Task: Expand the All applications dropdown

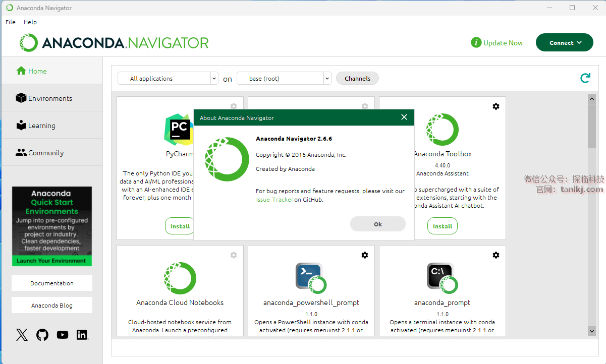Action: click(214, 79)
